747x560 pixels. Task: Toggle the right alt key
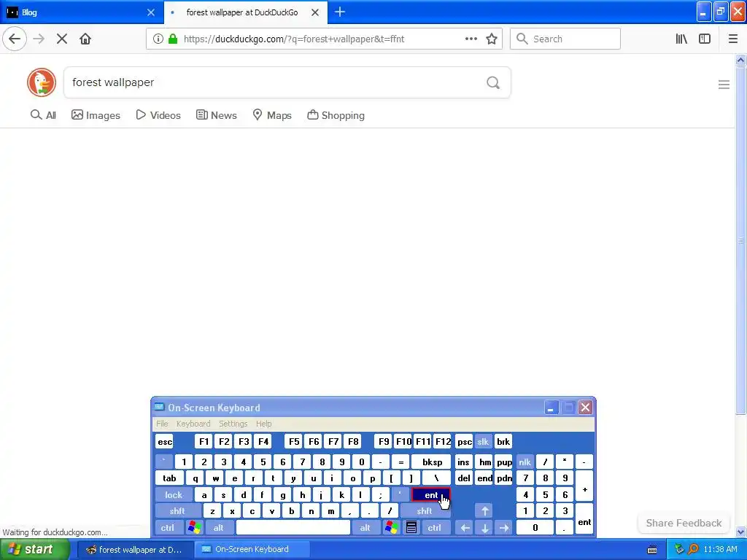[365, 528]
